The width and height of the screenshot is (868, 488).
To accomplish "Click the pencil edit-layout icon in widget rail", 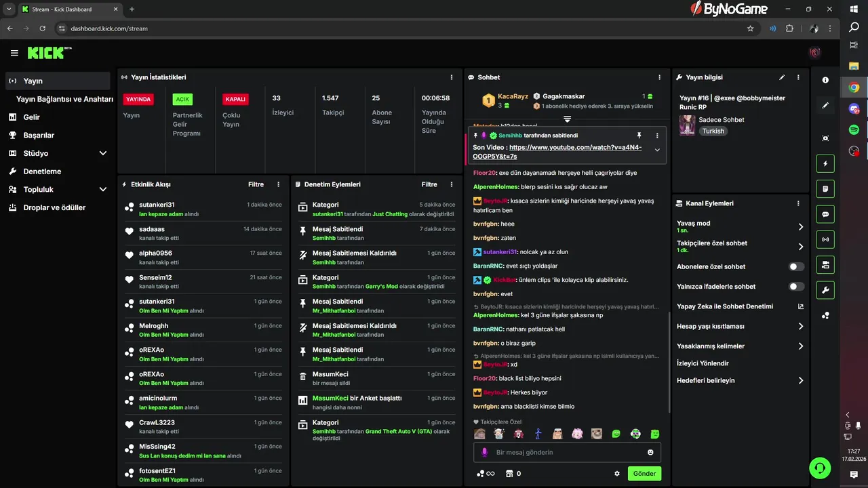I will point(825,105).
